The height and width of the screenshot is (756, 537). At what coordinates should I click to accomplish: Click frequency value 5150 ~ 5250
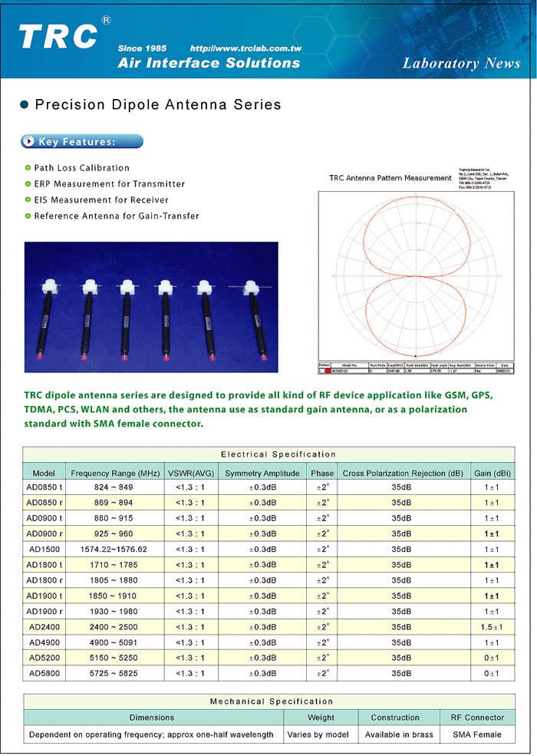114,658
